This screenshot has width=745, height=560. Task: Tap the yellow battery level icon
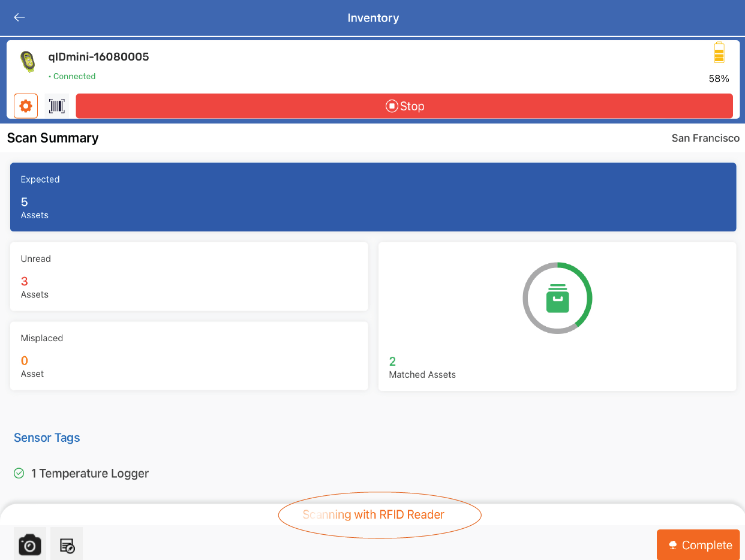[719, 53]
